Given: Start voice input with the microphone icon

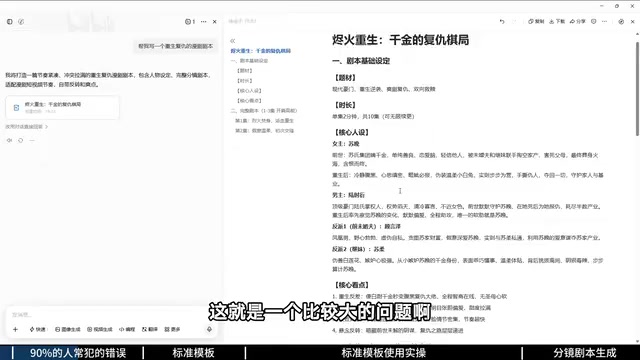Looking at the screenshot, I should [209, 329].
